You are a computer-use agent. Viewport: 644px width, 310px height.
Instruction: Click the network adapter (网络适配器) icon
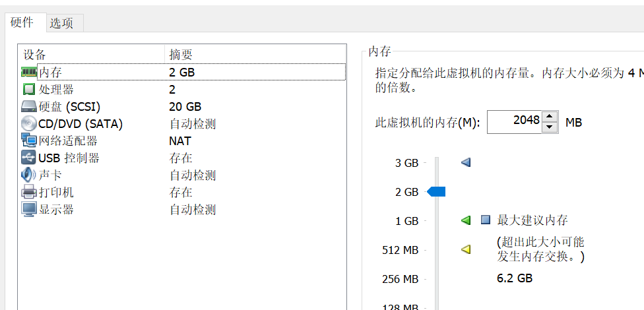click(x=29, y=140)
